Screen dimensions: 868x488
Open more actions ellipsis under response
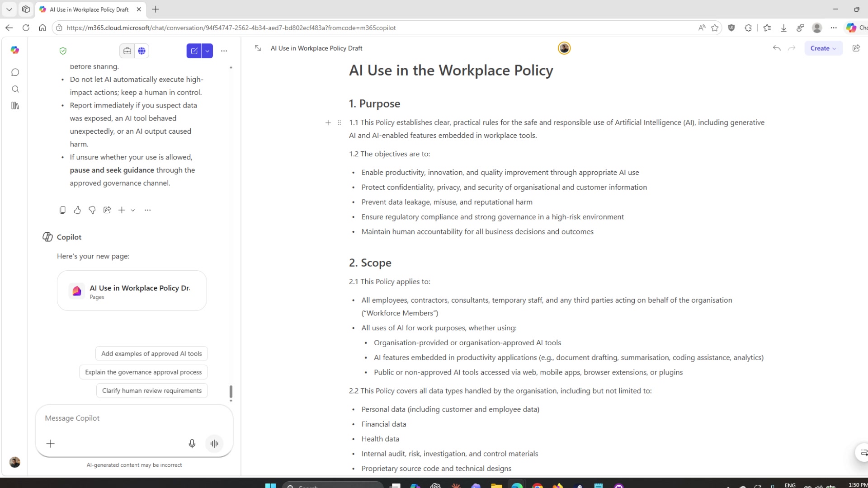pos(147,210)
